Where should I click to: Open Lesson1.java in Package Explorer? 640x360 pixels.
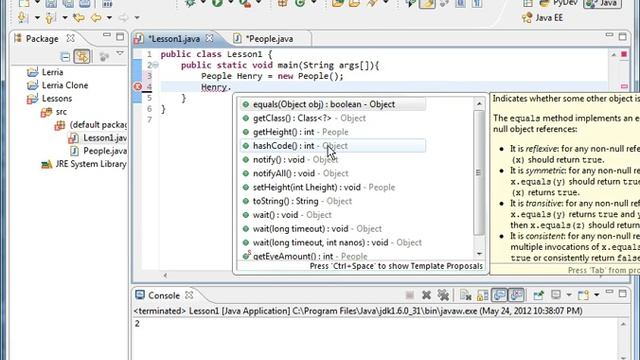[97, 138]
